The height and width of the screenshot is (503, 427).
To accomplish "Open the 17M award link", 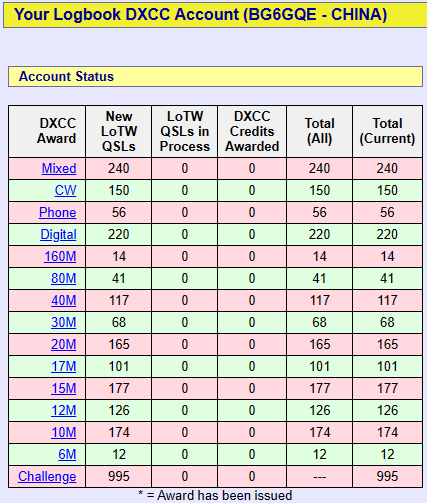I will pos(64,366).
